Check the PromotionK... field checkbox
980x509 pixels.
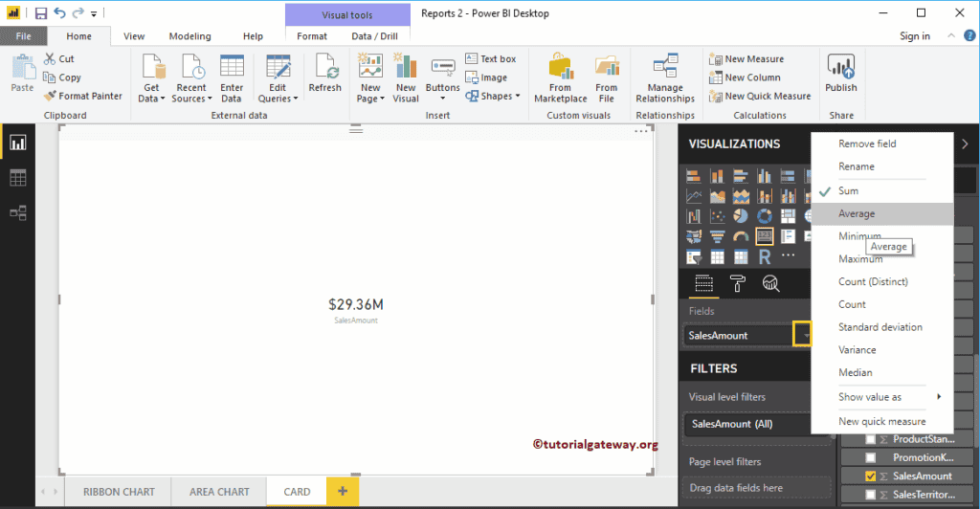870,457
